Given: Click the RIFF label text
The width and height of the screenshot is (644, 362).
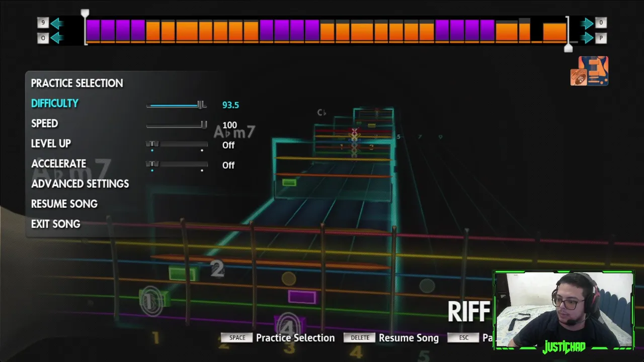Looking at the screenshot, I should pyautogui.click(x=469, y=312).
